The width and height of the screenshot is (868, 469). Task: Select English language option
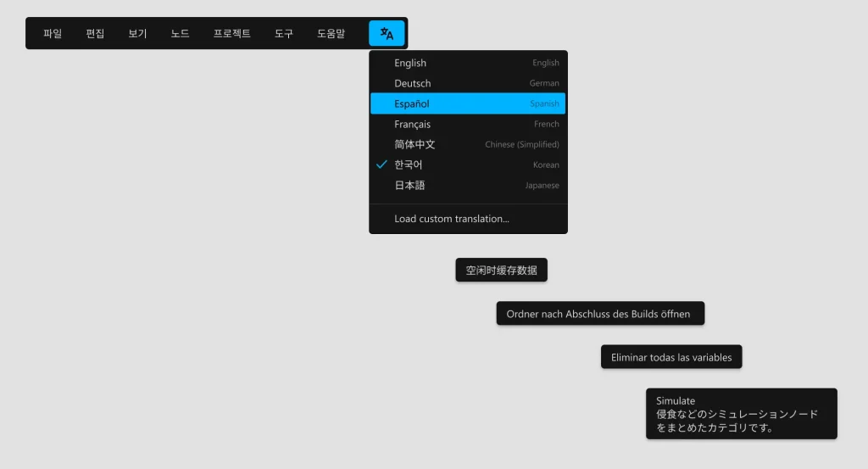(468, 63)
